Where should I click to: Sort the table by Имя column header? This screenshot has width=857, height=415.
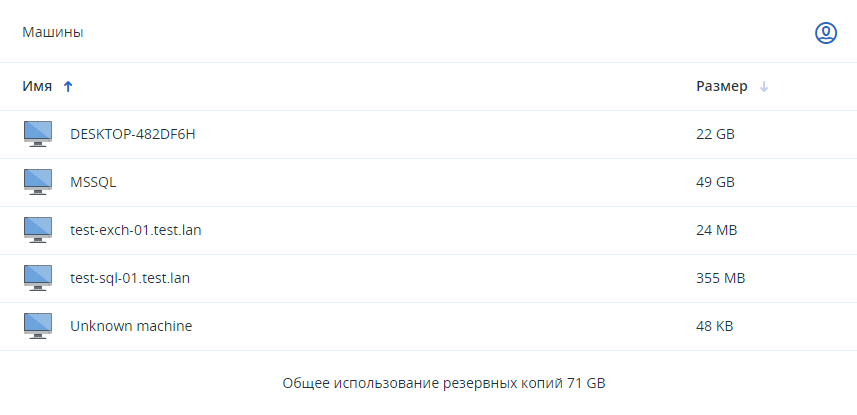pos(37,87)
